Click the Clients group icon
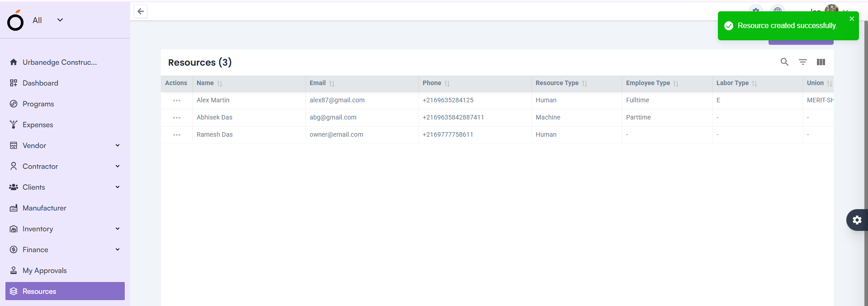The width and height of the screenshot is (868, 306). click(x=14, y=187)
